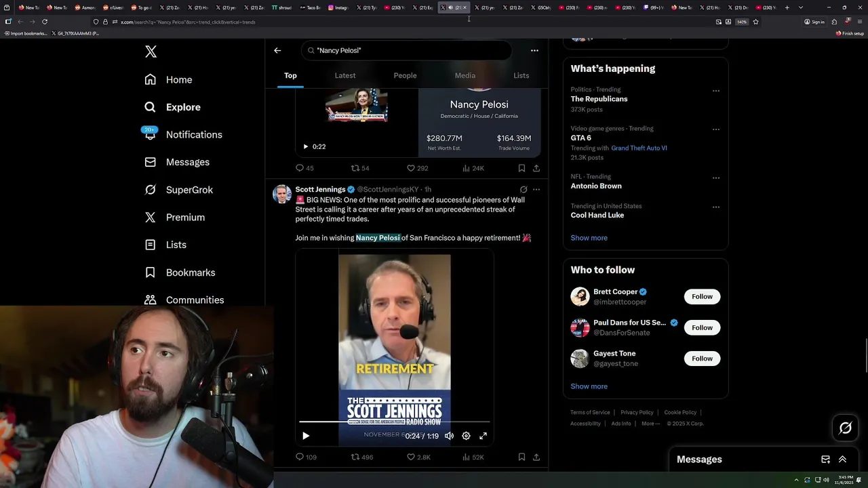Open The Republicans trending topic

pos(599,99)
